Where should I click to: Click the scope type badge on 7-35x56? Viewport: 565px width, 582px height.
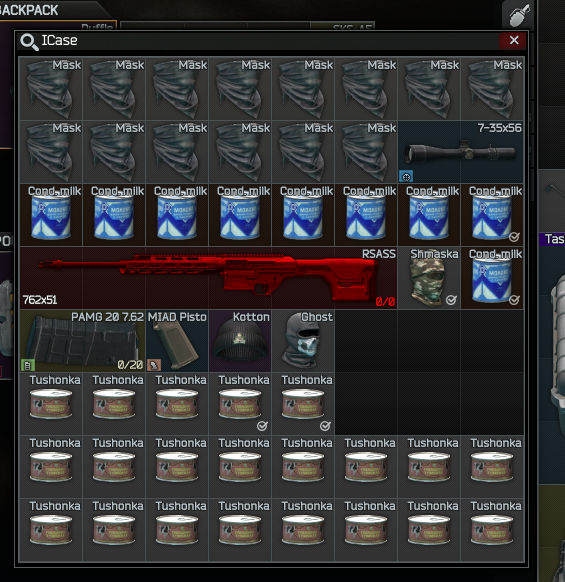pos(406,177)
